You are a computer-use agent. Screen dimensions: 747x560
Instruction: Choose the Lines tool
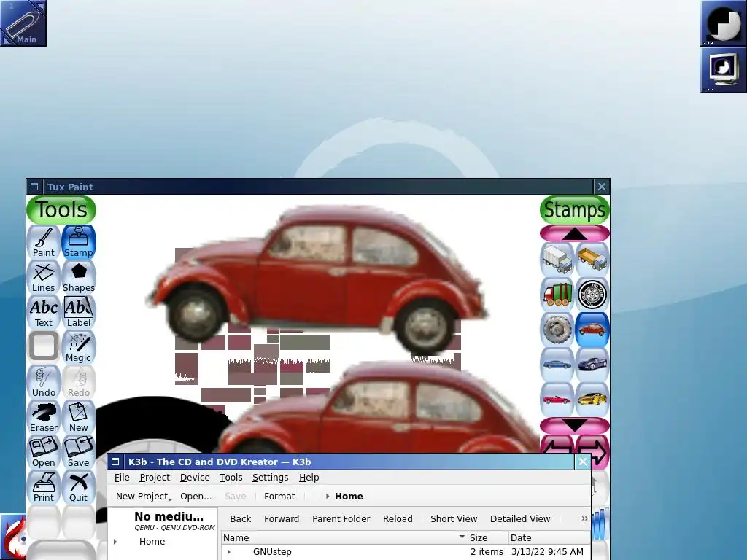click(x=43, y=277)
